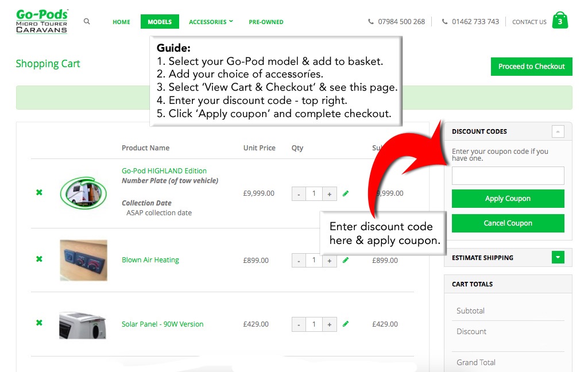The image size is (588, 372).
Task: Expand the Estimate Shipping panel
Action: click(558, 257)
